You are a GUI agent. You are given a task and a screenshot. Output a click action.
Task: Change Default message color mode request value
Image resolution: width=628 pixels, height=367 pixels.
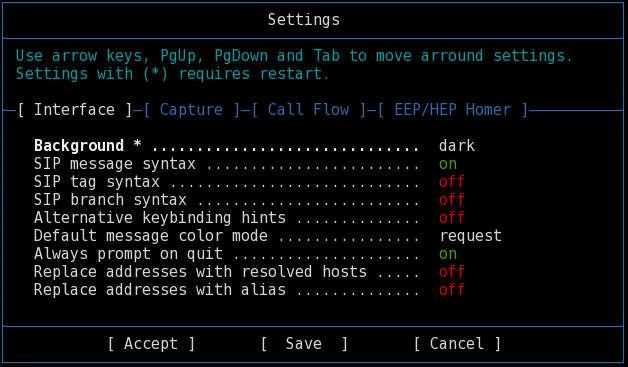[471, 236]
